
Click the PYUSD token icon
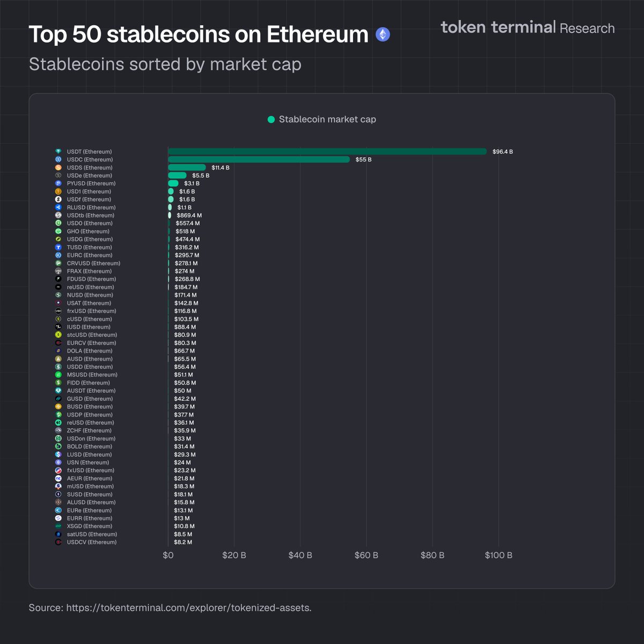tap(58, 184)
